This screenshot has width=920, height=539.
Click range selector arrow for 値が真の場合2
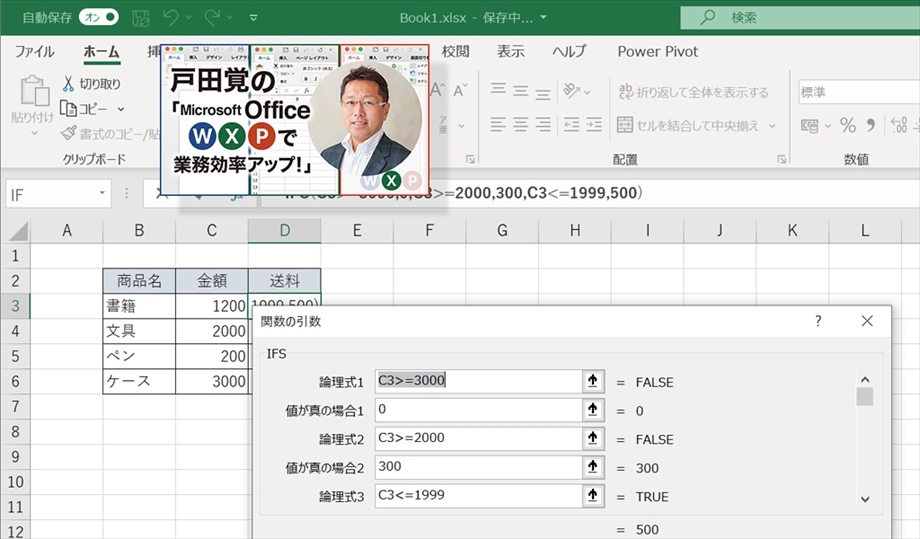tap(593, 467)
